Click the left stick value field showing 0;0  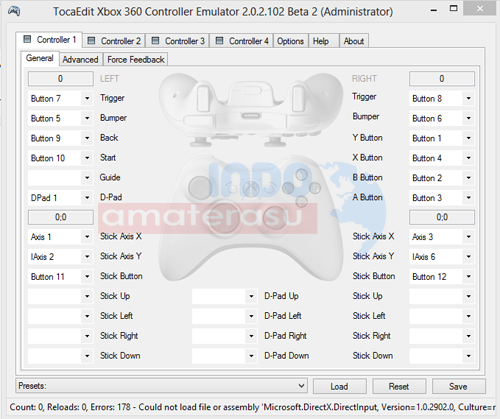pyautogui.click(x=60, y=217)
